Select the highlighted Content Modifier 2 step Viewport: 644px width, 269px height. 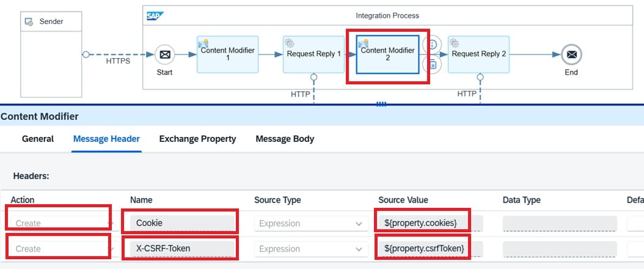pos(387,54)
